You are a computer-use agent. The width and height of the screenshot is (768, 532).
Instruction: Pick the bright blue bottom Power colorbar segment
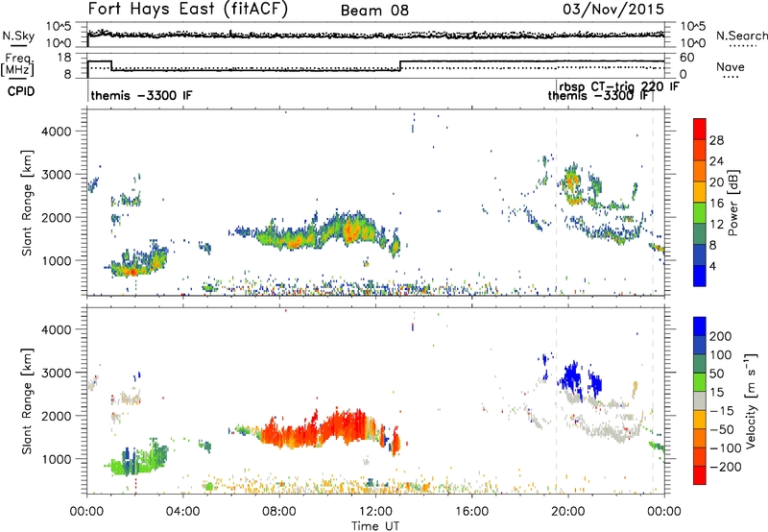(x=700, y=276)
